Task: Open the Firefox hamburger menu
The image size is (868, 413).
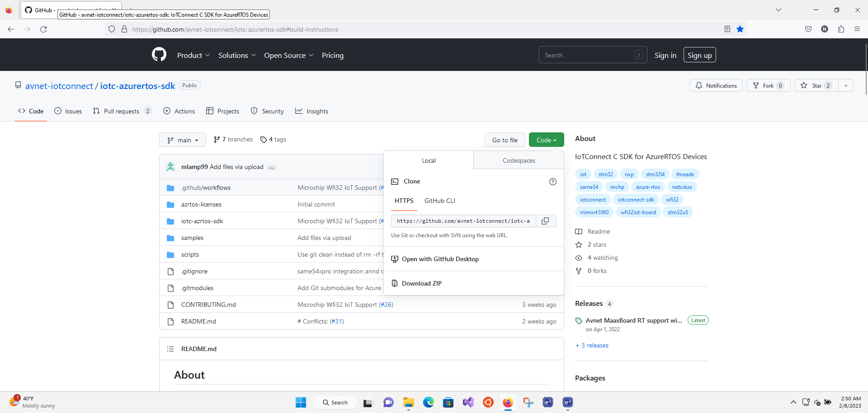Action: tap(857, 29)
